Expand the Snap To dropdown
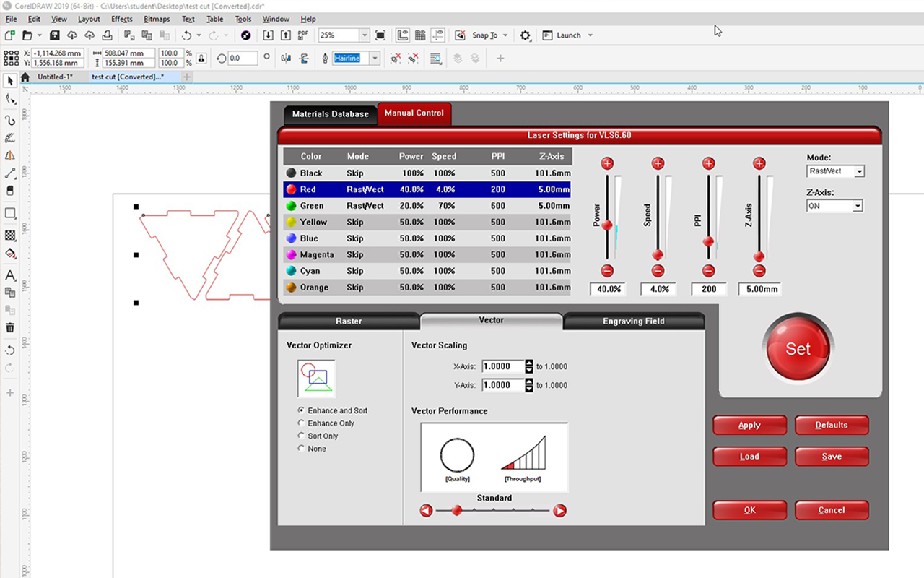The width and height of the screenshot is (924, 578). point(505,35)
